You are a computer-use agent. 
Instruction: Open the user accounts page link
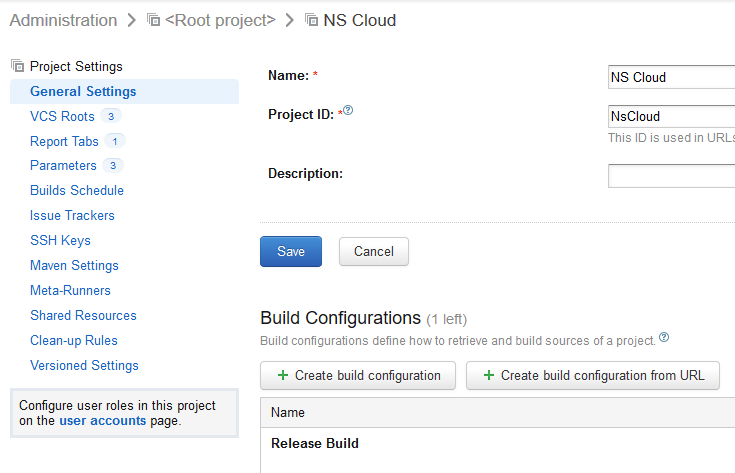coord(102,421)
